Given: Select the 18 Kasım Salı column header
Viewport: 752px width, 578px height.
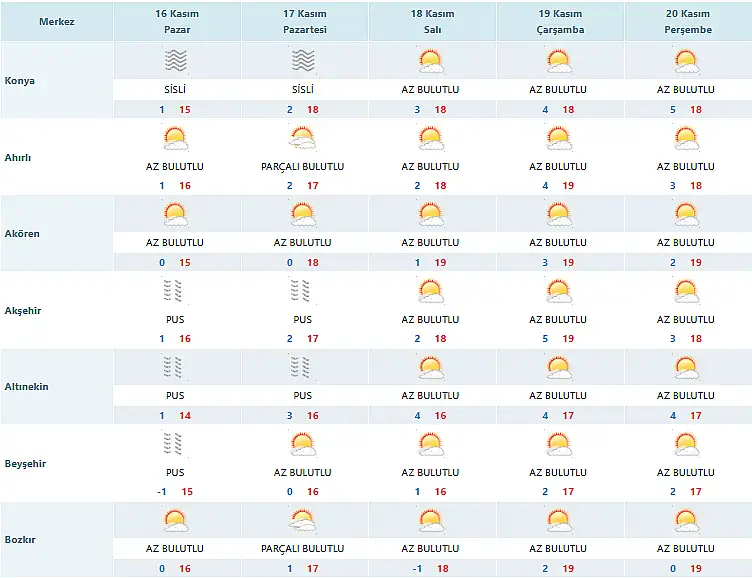Looking at the screenshot, I should point(432,22).
